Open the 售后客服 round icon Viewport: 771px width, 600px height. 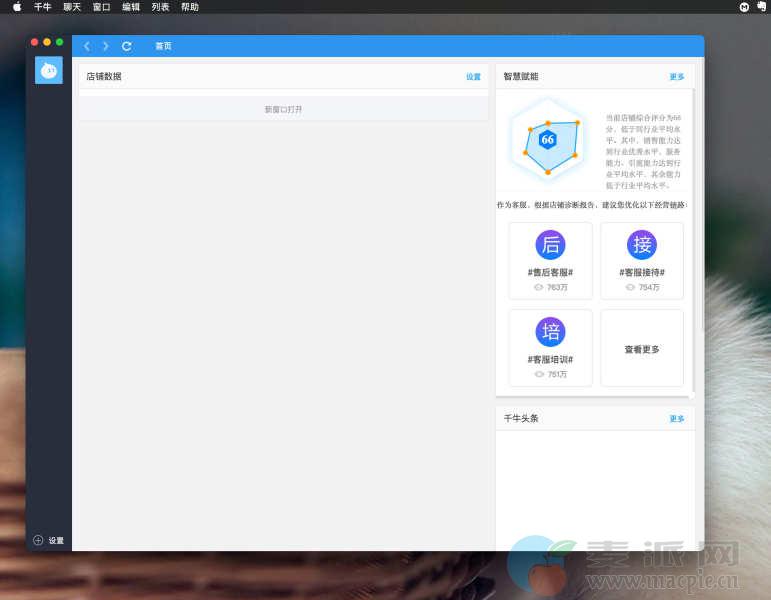click(x=550, y=245)
